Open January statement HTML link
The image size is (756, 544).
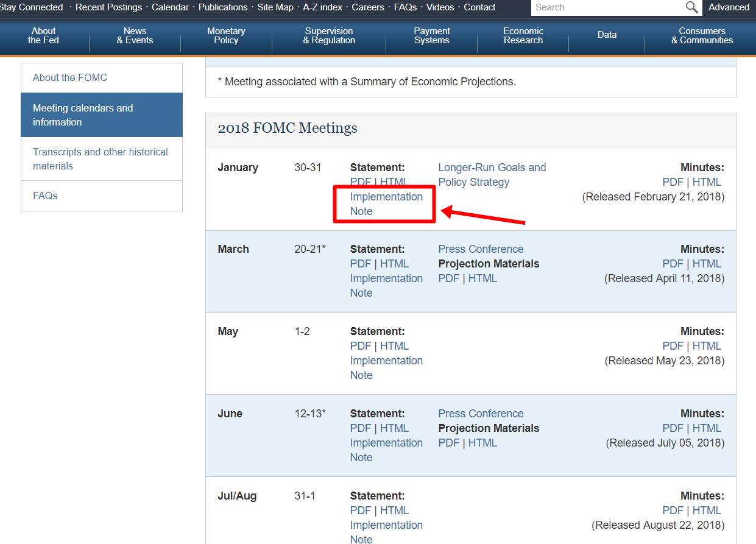394,182
